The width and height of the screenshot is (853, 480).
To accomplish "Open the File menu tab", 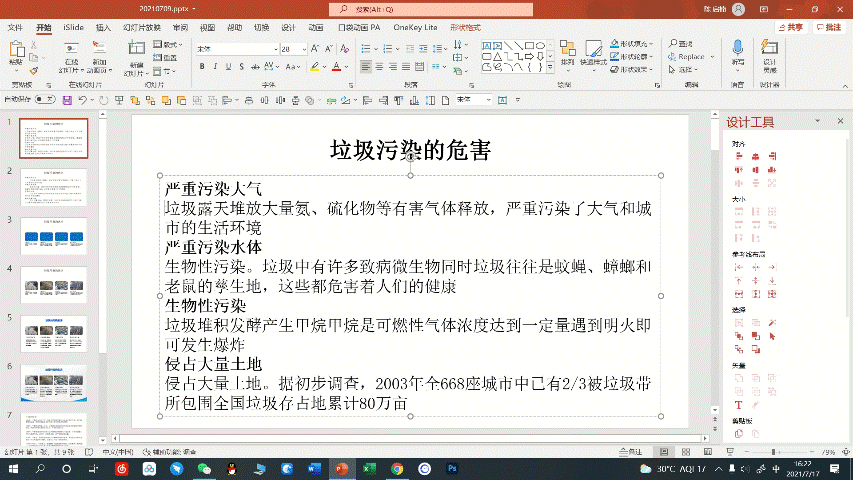I will 15,27.
